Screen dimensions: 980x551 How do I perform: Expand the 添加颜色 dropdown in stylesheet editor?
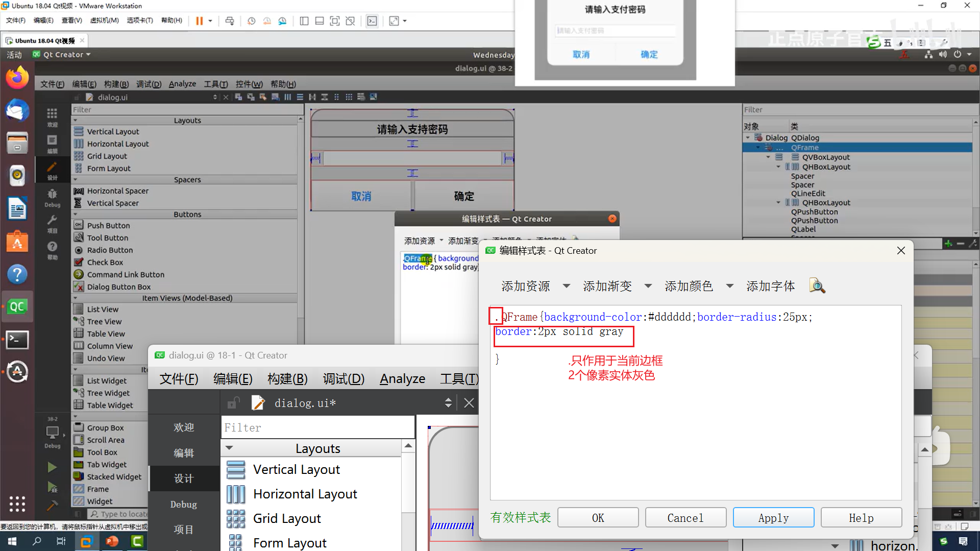[x=729, y=286]
